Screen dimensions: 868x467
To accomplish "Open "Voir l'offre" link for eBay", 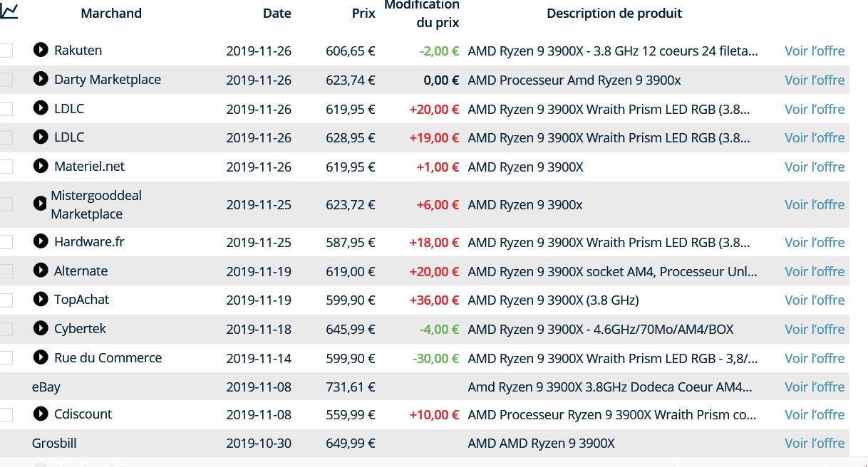I will 815,387.
